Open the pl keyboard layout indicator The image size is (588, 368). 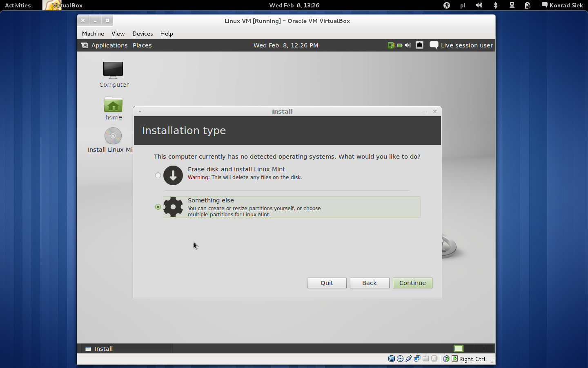click(463, 5)
